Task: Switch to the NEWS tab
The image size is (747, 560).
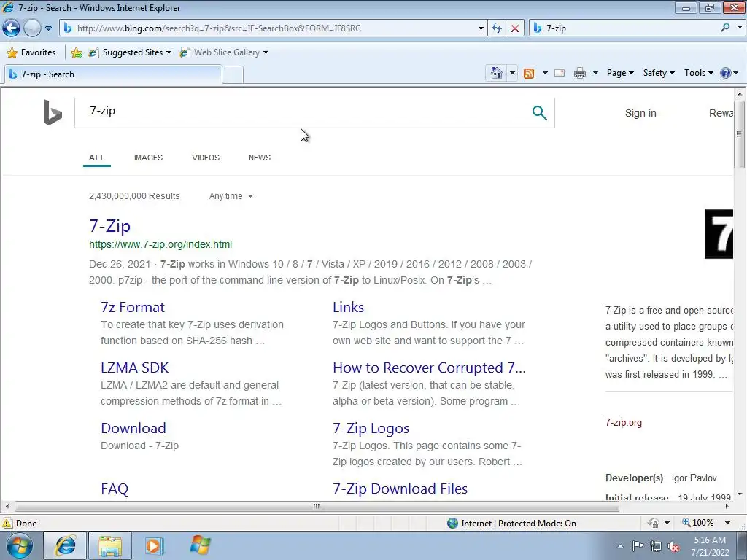Action: point(259,157)
